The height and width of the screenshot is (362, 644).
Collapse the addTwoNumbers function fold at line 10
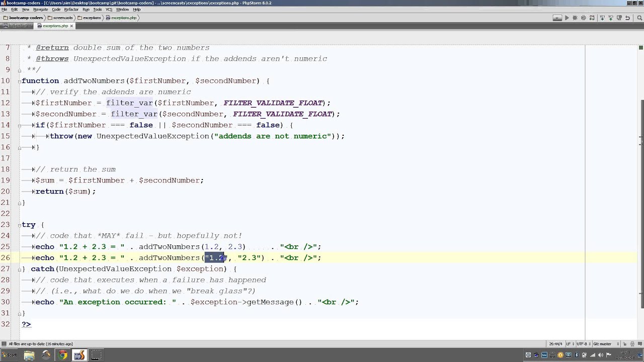point(20,81)
